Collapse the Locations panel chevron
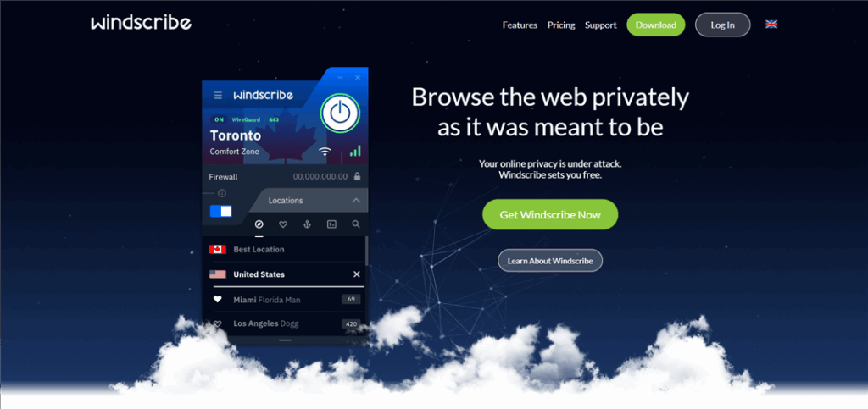The height and width of the screenshot is (409, 868). [357, 201]
